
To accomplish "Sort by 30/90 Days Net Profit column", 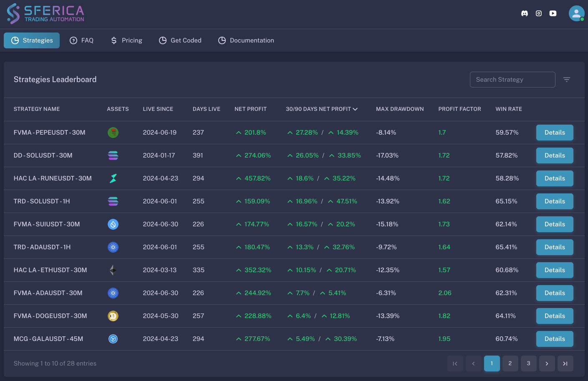I will point(321,109).
